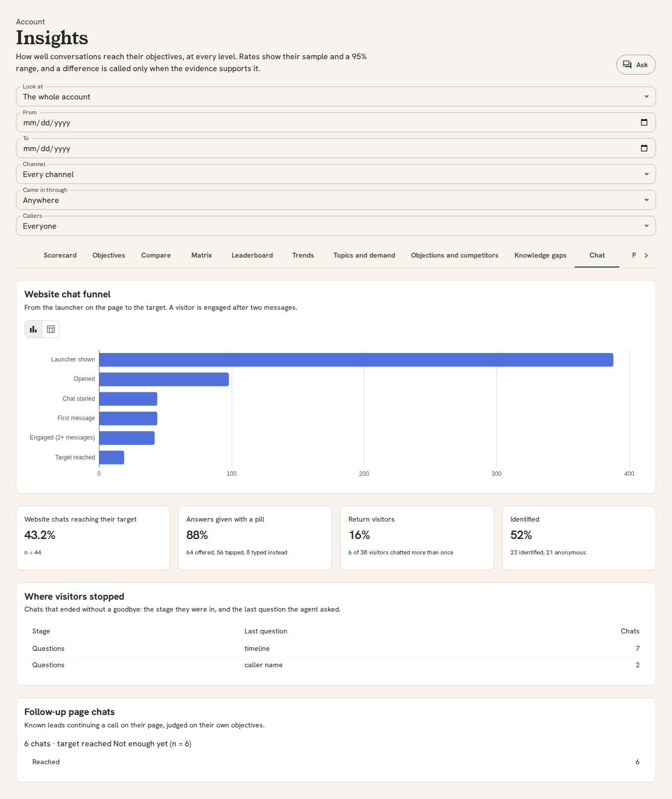672x799 pixels.
Task: Open the Look at dropdown
Action: coord(336,96)
